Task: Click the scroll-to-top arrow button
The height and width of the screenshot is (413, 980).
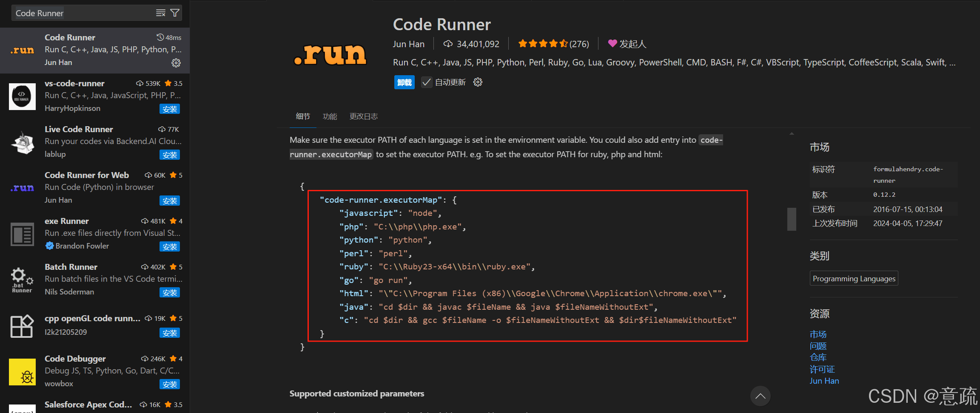Action: (x=761, y=396)
